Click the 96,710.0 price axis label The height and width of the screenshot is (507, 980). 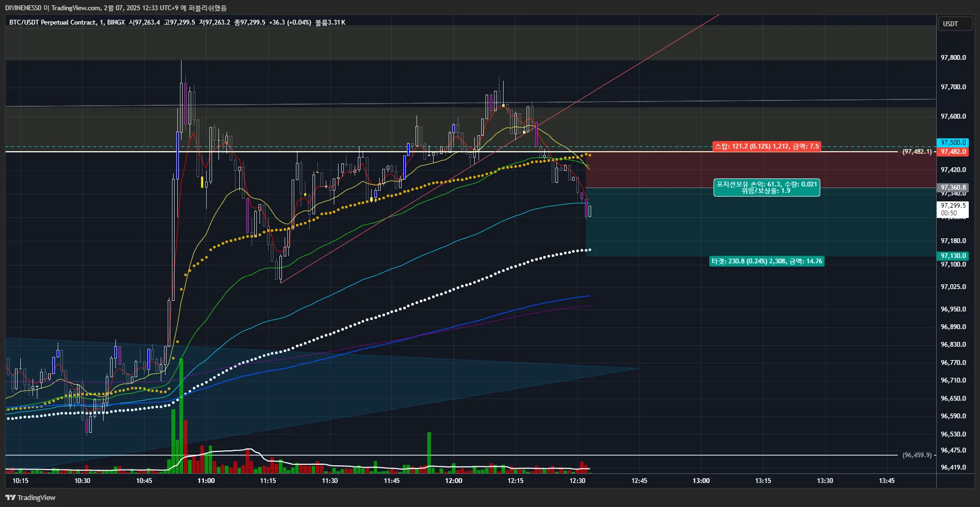[x=953, y=380]
